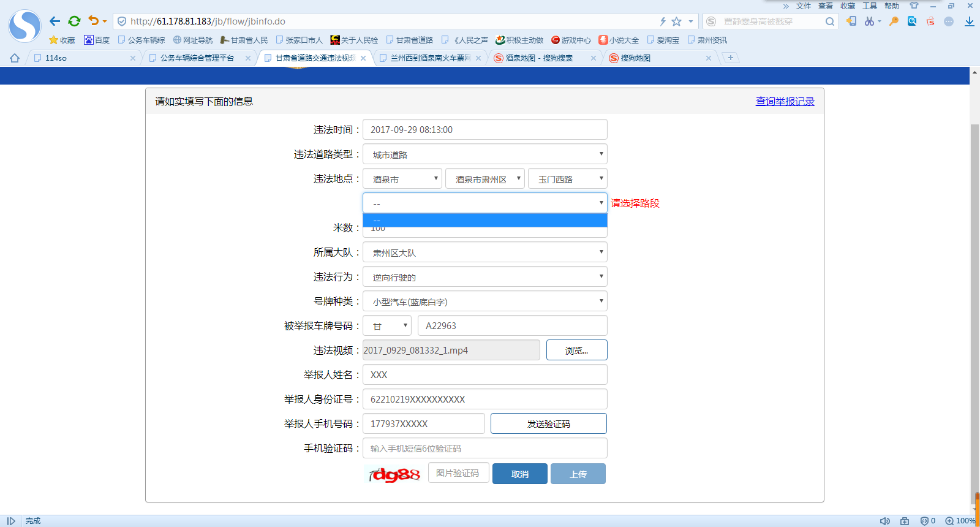The image size is (980, 527).
Task: Click the 手机验证码 input field
Action: point(484,448)
